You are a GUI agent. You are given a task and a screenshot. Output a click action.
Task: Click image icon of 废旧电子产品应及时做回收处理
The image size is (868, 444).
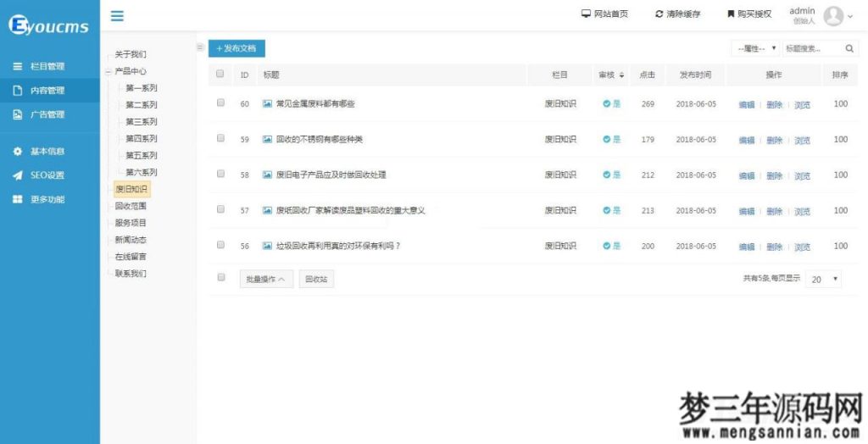(x=267, y=175)
